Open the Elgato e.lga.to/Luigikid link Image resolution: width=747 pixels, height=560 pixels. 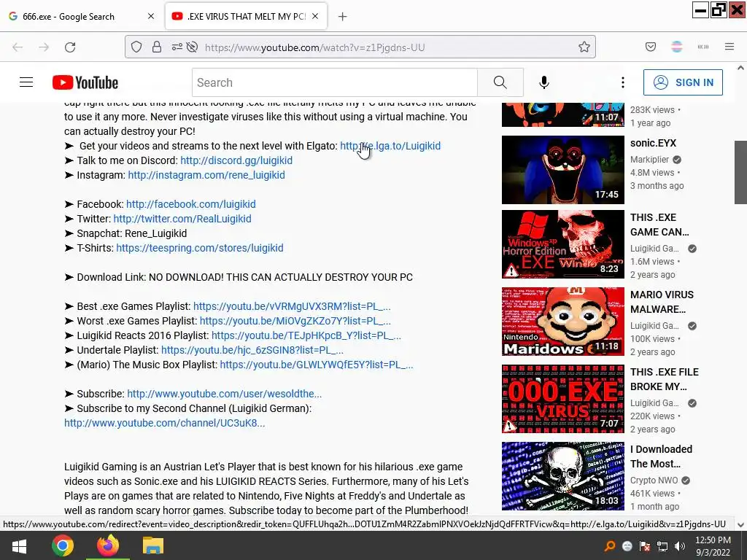[390, 146]
